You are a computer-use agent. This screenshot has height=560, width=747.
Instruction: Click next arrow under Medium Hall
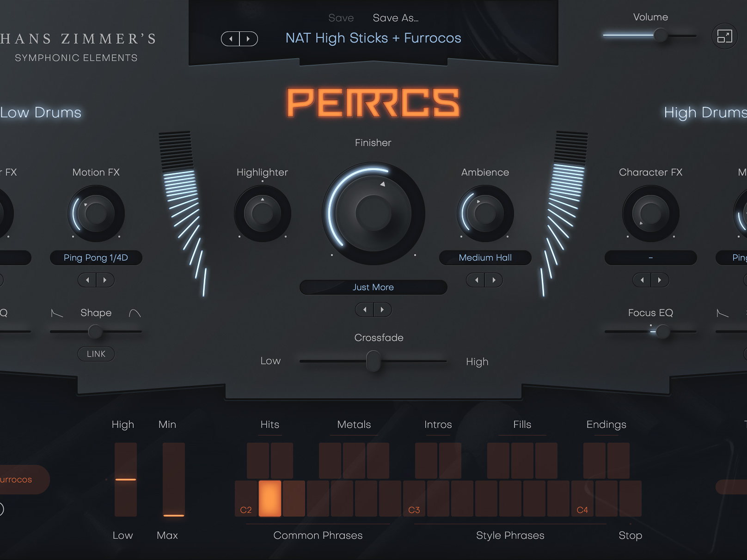click(494, 280)
